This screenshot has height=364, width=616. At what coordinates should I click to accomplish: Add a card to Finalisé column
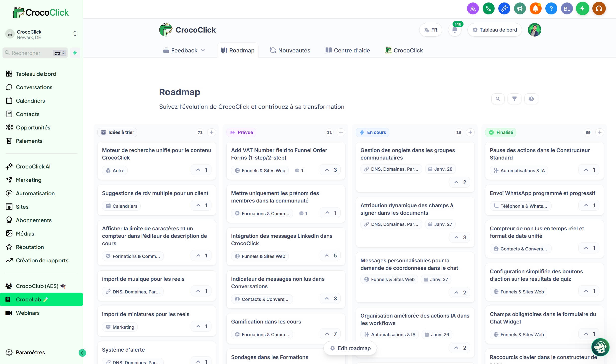(600, 132)
